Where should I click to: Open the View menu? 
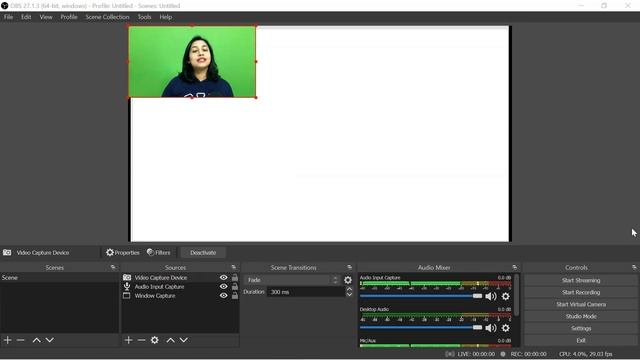click(x=46, y=17)
